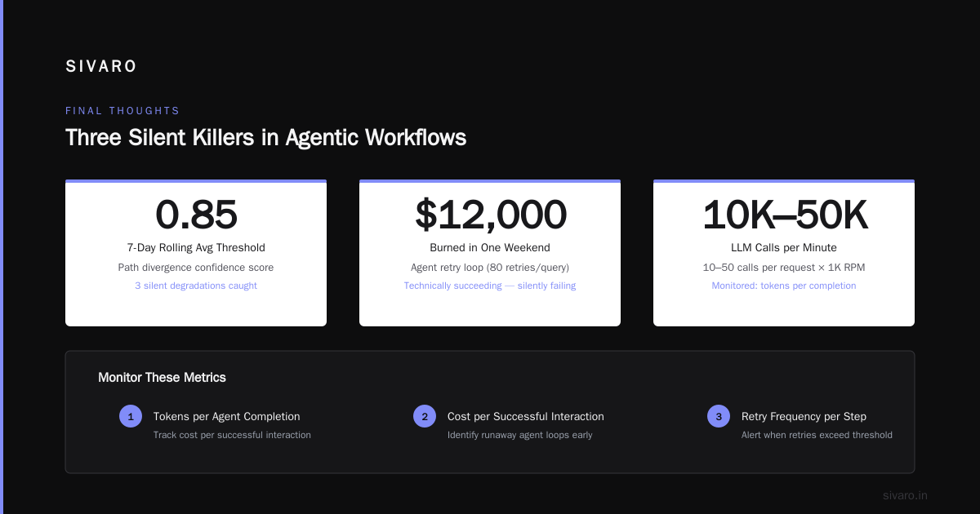This screenshot has width=980, height=514.
Task: Click "Technically succeeding — silently failing" text
Action: click(x=490, y=286)
